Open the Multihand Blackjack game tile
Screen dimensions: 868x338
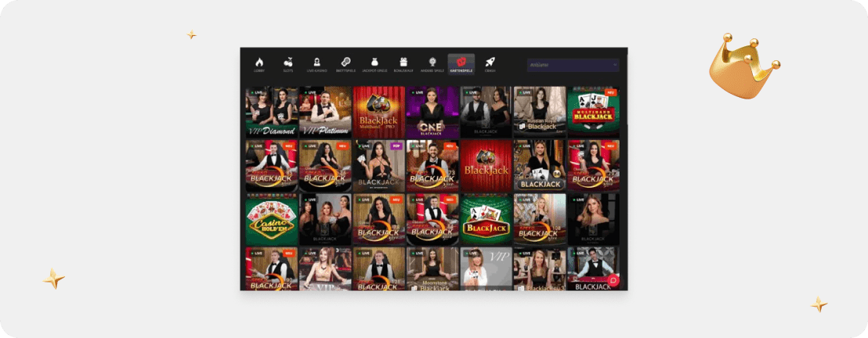[593, 112]
